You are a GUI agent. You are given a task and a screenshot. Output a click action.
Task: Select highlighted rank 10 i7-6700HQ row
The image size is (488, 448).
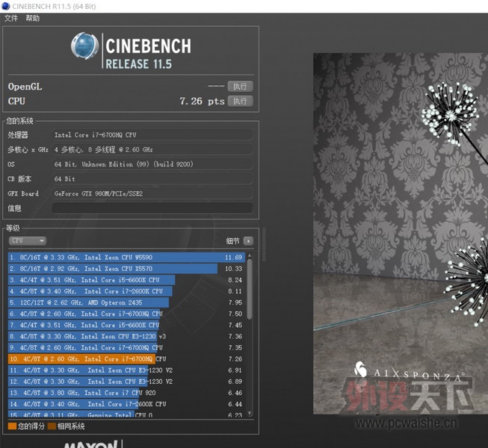click(x=126, y=359)
